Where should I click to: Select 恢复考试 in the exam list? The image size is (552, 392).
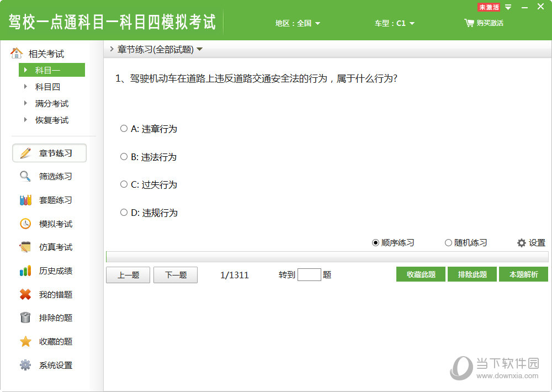(x=52, y=120)
